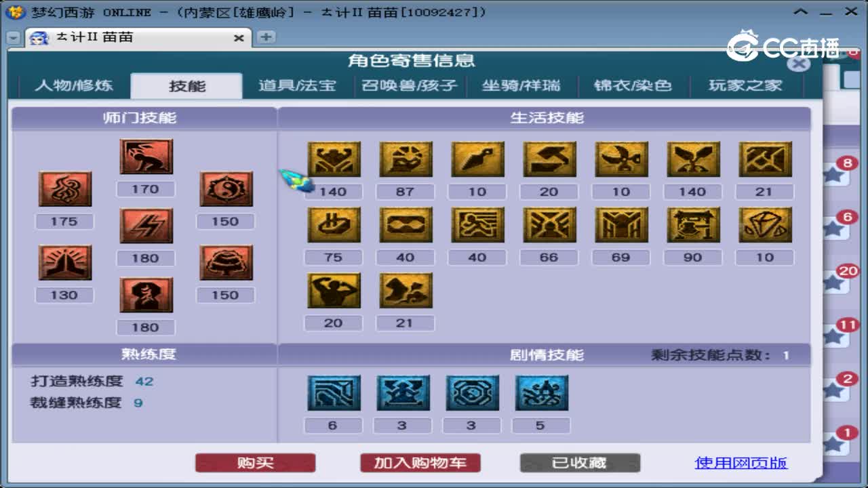The height and width of the screenshot is (488, 868).
Task: Select the second life skill icon with level 140
Action: pyautogui.click(x=693, y=159)
